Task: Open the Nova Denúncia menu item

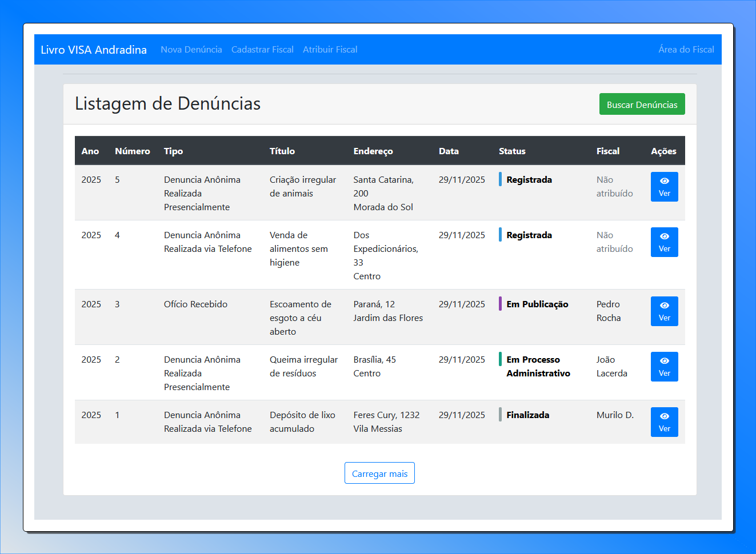Action: [191, 50]
